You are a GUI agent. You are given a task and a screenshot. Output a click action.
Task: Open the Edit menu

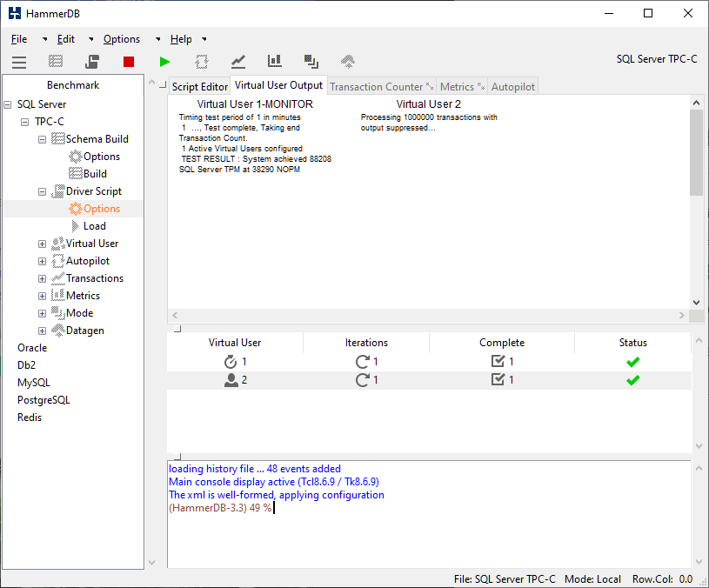(66, 39)
